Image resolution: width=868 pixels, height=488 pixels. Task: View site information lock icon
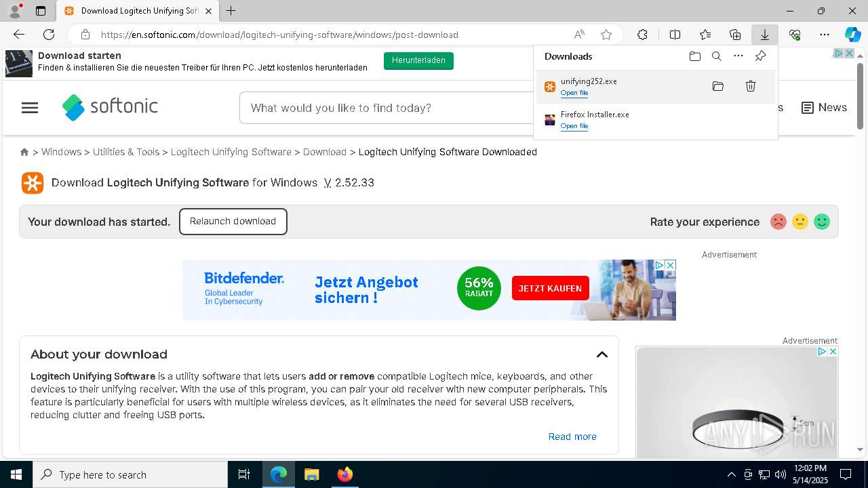(85, 35)
